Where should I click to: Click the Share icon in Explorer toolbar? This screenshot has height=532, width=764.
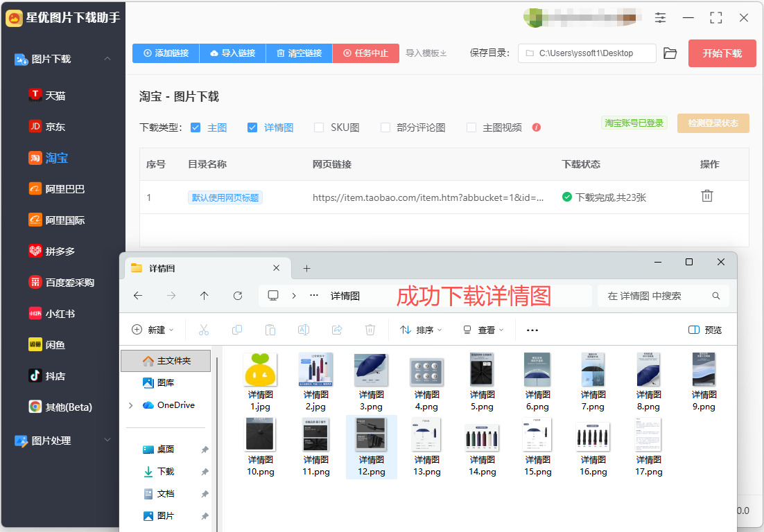coord(337,330)
